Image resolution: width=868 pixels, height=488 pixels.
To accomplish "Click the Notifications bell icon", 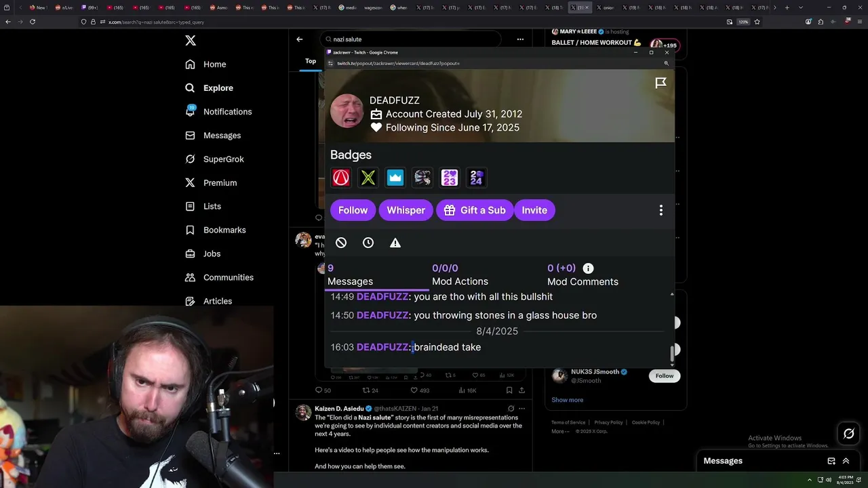I will click(191, 112).
